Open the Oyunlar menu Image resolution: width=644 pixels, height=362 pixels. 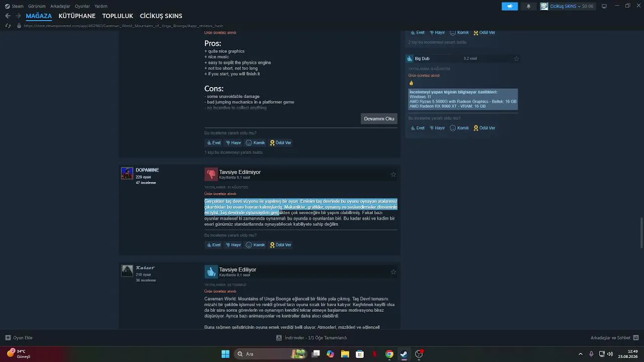(x=83, y=6)
